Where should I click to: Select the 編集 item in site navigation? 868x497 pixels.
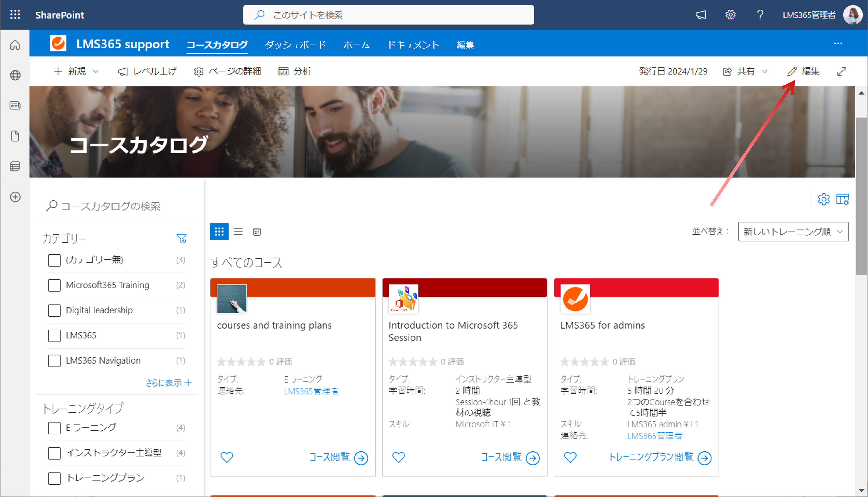pos(465,45)
